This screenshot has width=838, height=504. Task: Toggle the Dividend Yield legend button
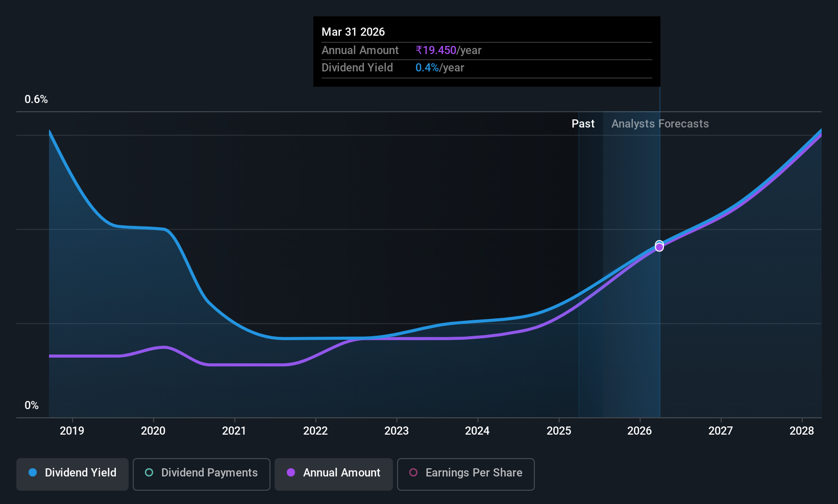(72, 474)
